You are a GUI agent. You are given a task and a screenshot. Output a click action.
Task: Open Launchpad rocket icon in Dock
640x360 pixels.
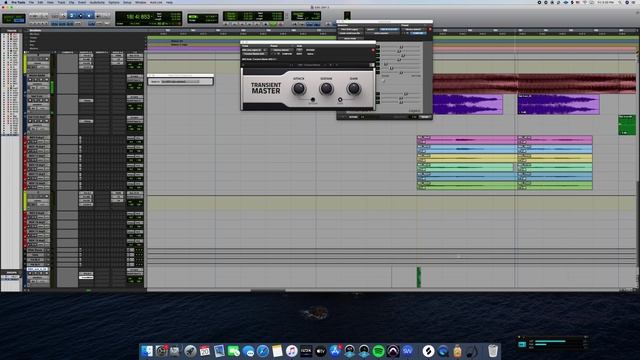click(x=190, y=351)
